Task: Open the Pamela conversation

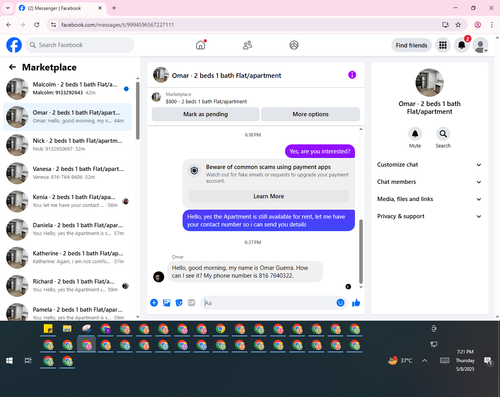Action: (68, 311)
